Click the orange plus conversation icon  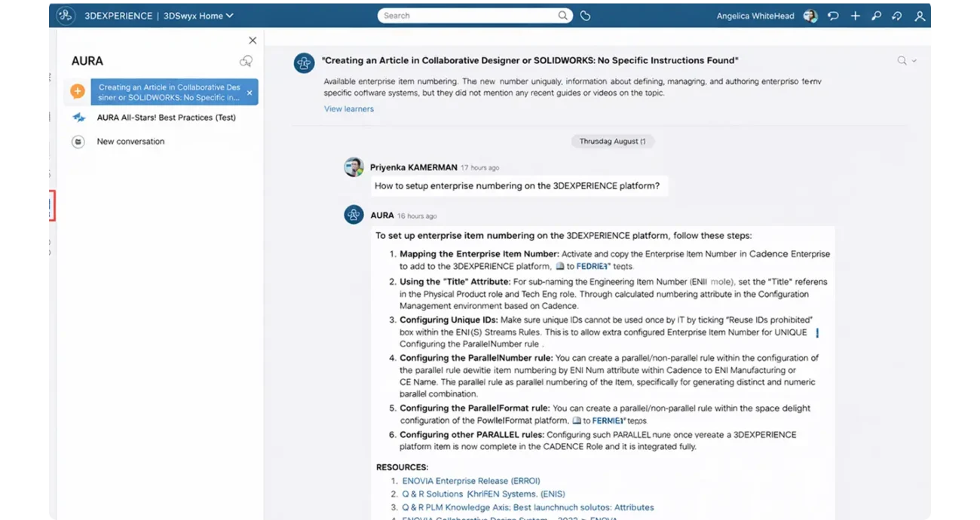tap(78, 92)
